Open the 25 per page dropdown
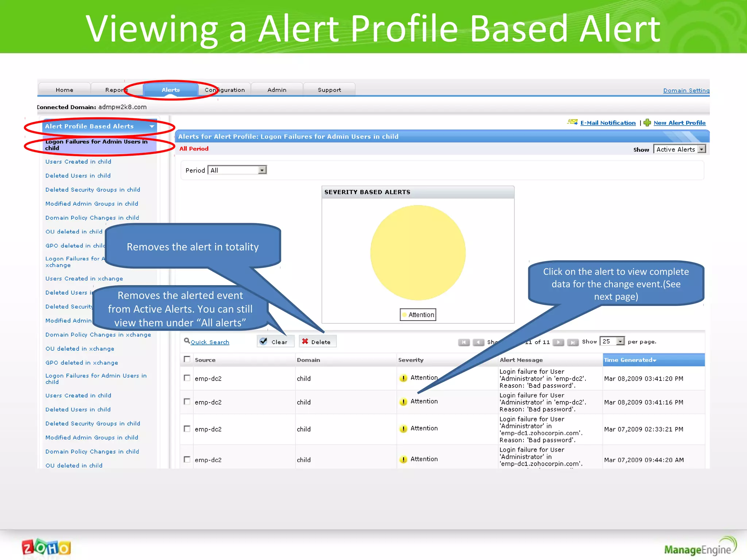Screen dimensions: 747x560 (x=612, y=341)
